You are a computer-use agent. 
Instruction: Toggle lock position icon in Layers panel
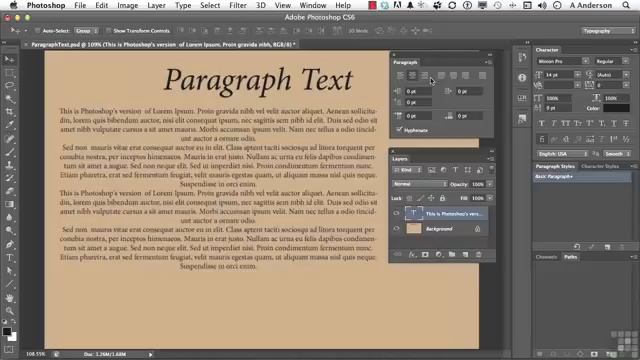[431, 198]
